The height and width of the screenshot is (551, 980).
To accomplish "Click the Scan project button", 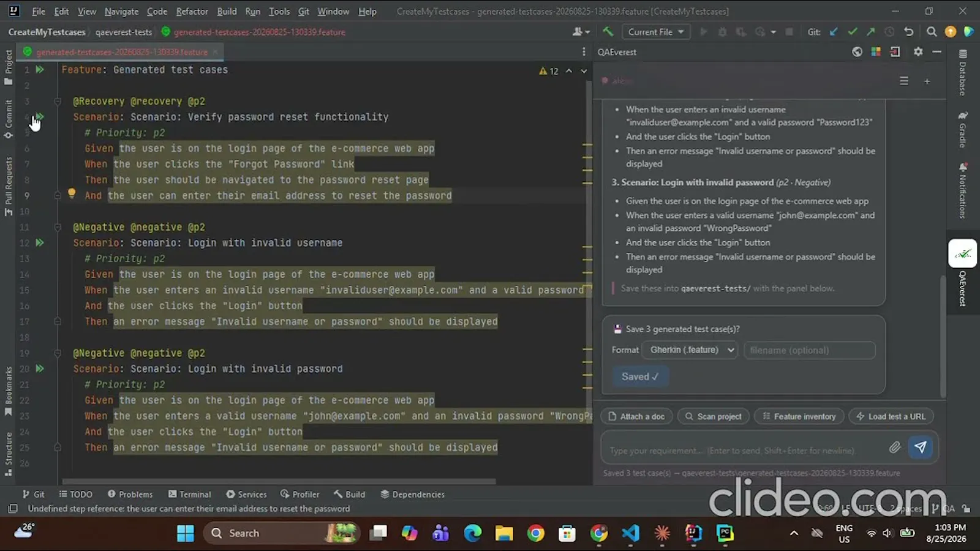I will [x=713, y=416].
